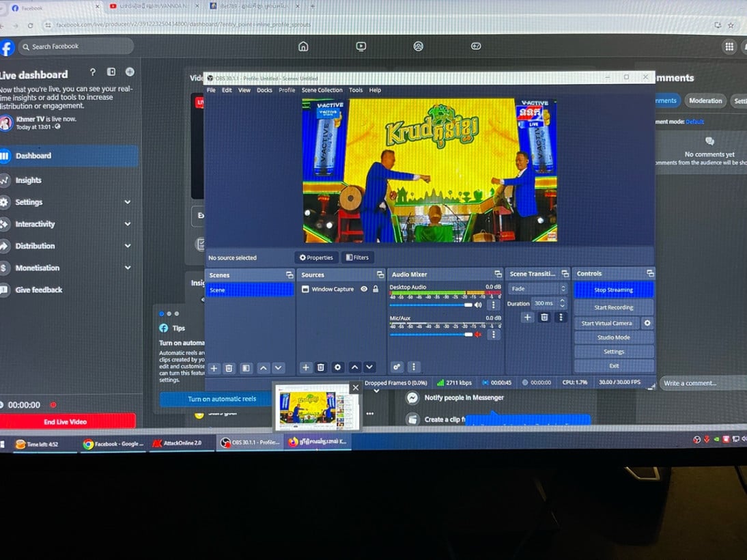The height and width of the screenshot is (560, 747).
Task: Mute the Desktop Audio speaker icon
Action: point(478,305)
